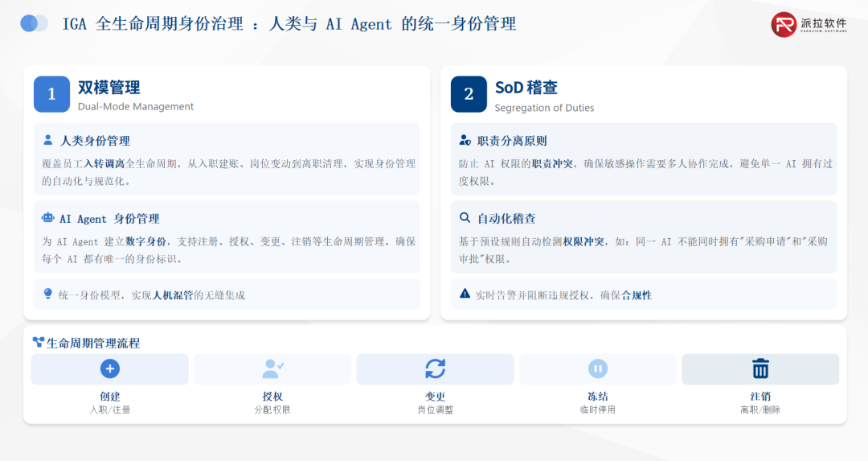
Task: Click the 岗位调整 caption
Action: pyautogui.click(x=435, y=410)
